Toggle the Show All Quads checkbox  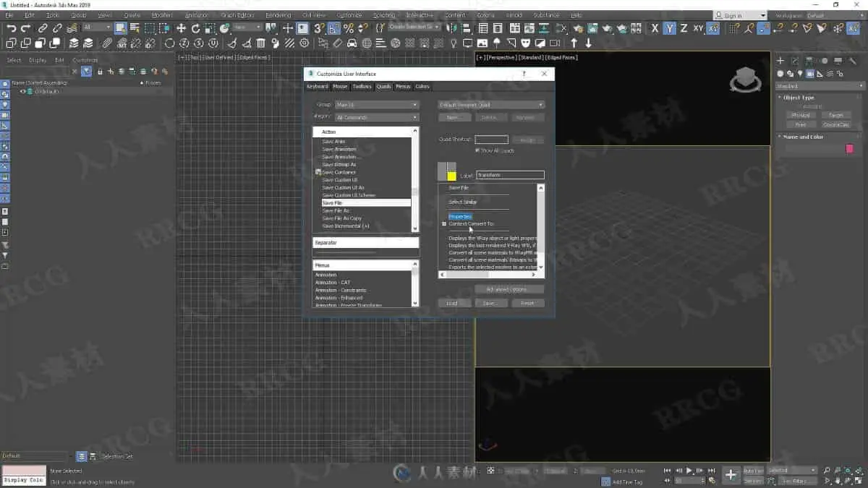click(477, 150)
